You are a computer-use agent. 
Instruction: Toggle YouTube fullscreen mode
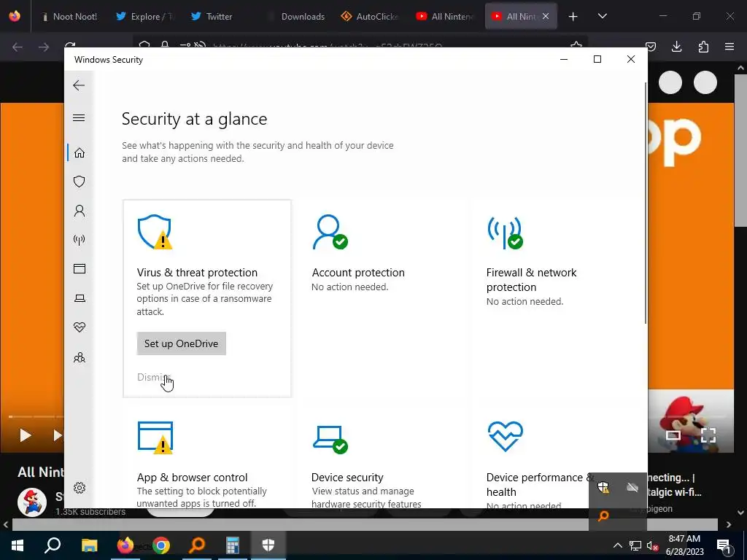click(708, 435)
